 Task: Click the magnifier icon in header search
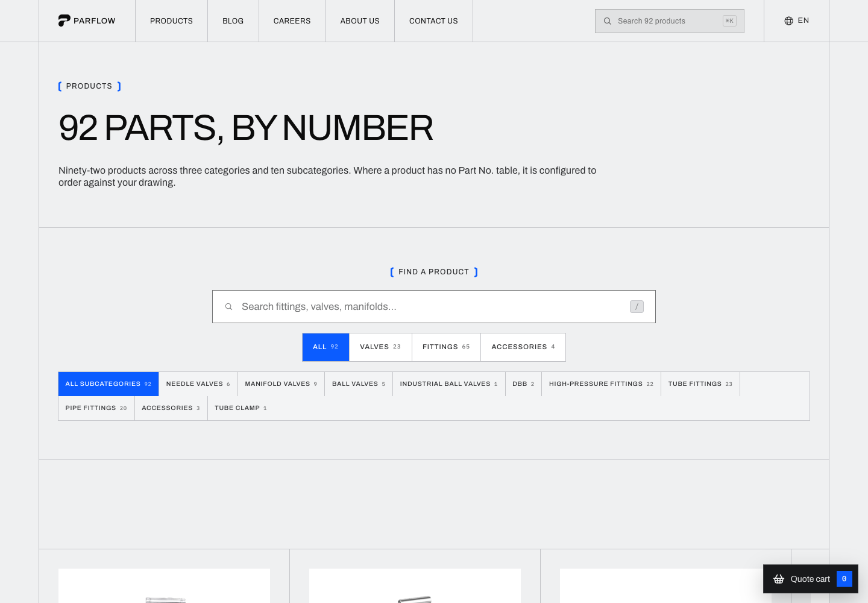pyautogui.click(x=608, y=21)
